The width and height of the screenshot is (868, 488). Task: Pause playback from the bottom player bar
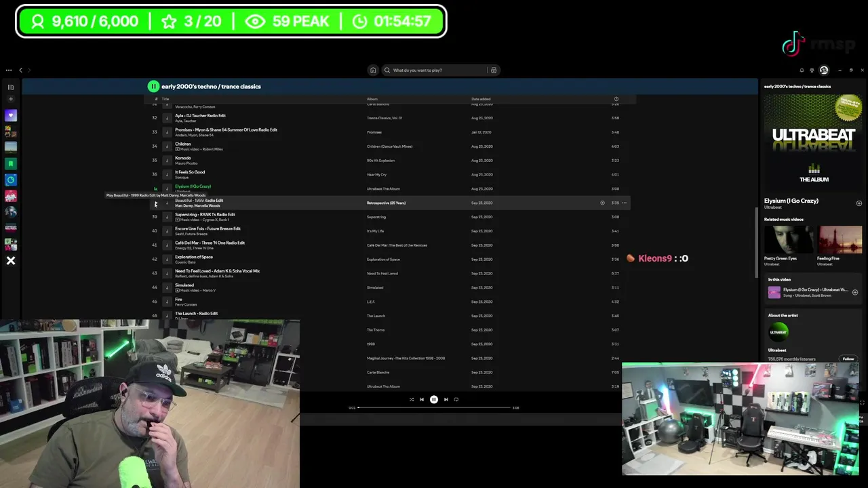pyautogui.click(x=434, y=399)
